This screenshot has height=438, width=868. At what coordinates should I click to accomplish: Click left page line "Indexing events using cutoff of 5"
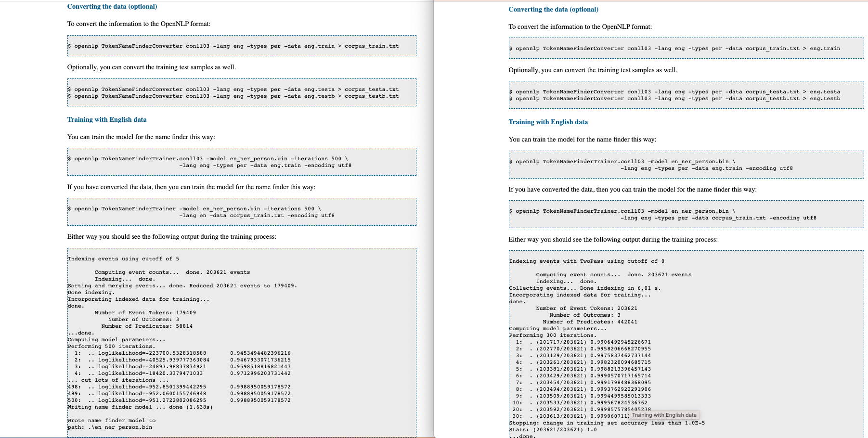(x=123, y=259)
